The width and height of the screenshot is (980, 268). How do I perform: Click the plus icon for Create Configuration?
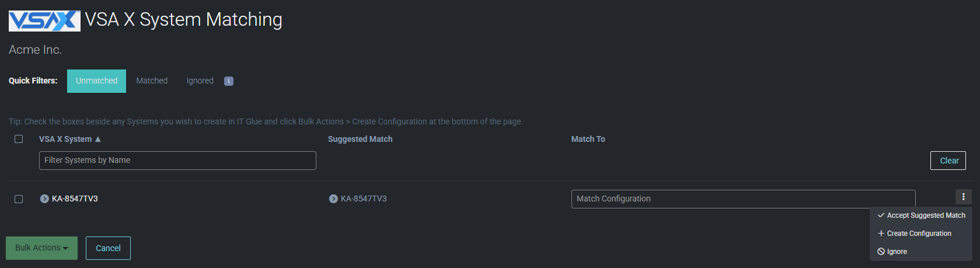point(881,234)
